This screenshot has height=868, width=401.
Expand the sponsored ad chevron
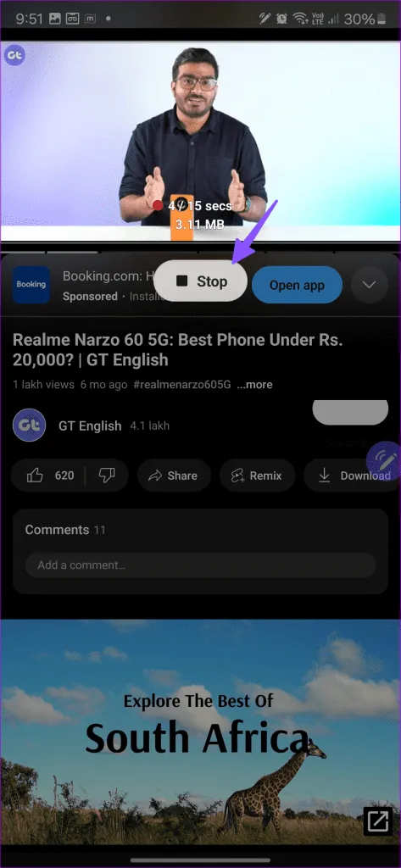(369, 285)
